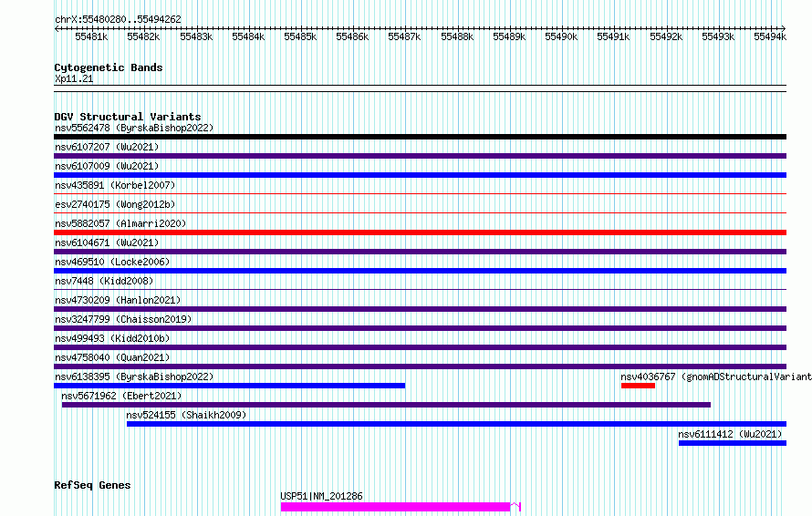812x516 pixels.
Task: Open nsv5671962 (Ebert2021) variant label
Action: 121,396
